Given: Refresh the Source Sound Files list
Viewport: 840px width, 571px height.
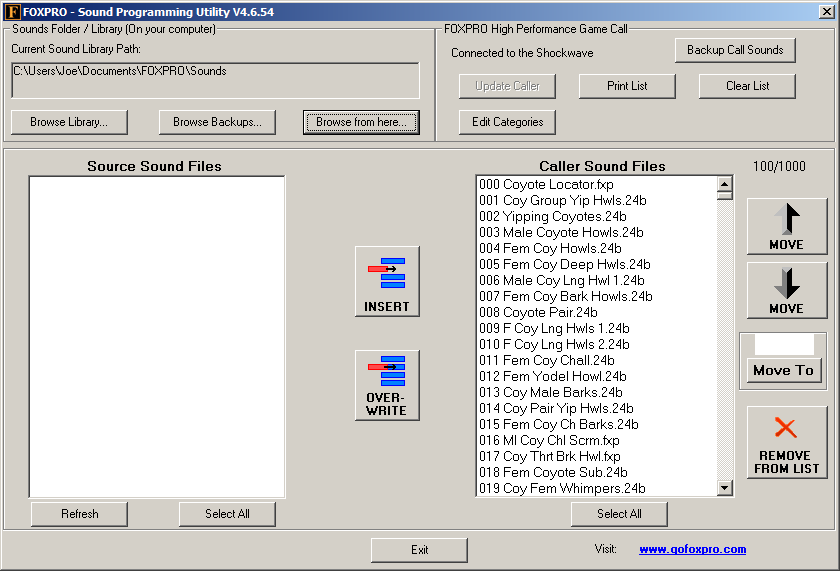Looking at the screenshot, I should click(x=79, y=514).
